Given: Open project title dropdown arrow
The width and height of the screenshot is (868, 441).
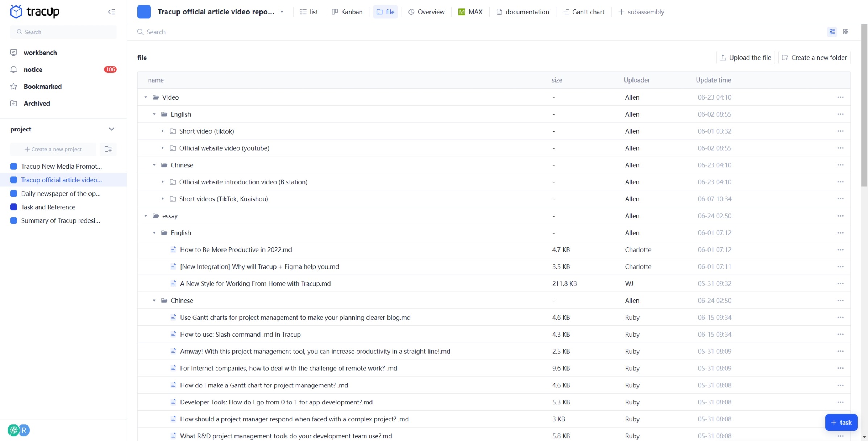Looking at the screenshot, I should [x=282, y=12].
